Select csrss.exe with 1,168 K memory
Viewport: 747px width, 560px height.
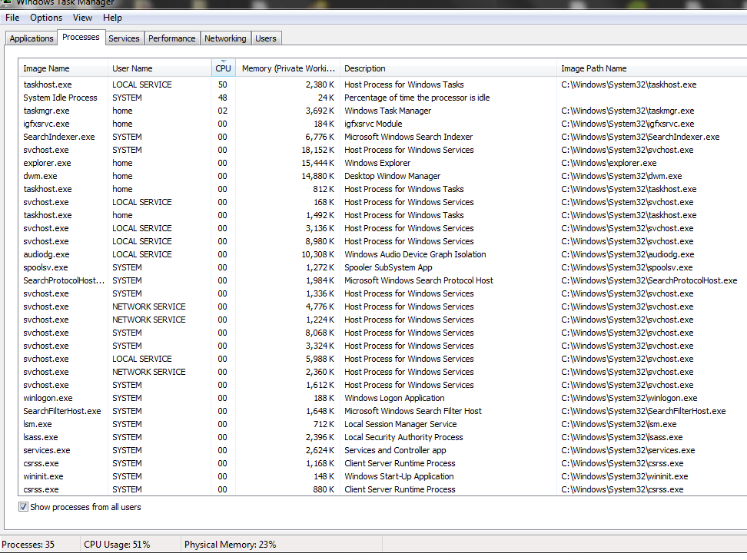(x=383, y=463)
